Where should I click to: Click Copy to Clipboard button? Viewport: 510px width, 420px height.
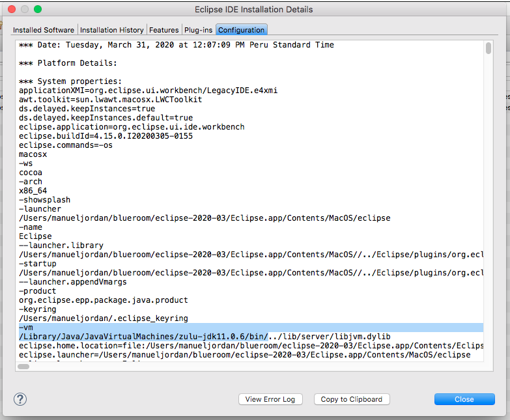[352, 399]
